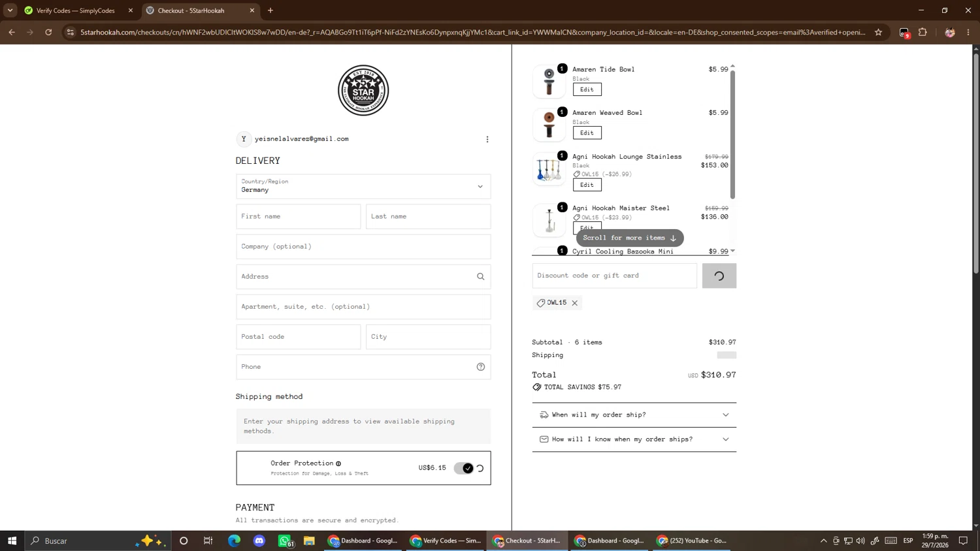Click the Discount code or gift card field

[x=615, y=276]
